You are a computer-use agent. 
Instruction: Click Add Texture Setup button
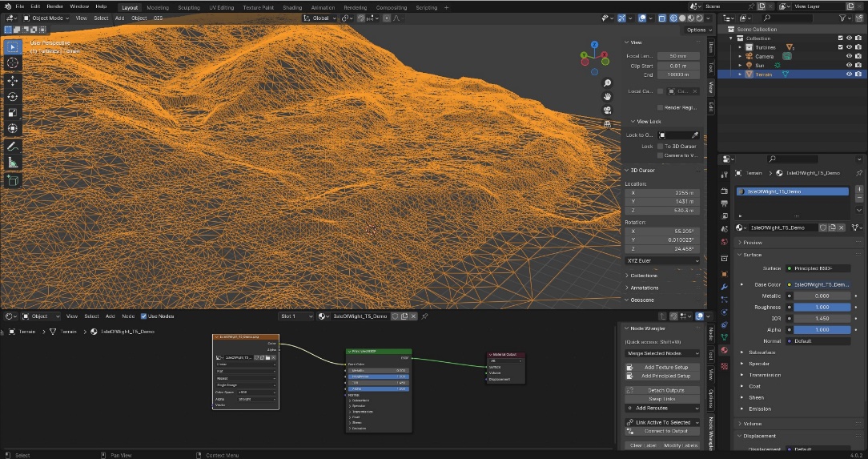click(662, 367)
